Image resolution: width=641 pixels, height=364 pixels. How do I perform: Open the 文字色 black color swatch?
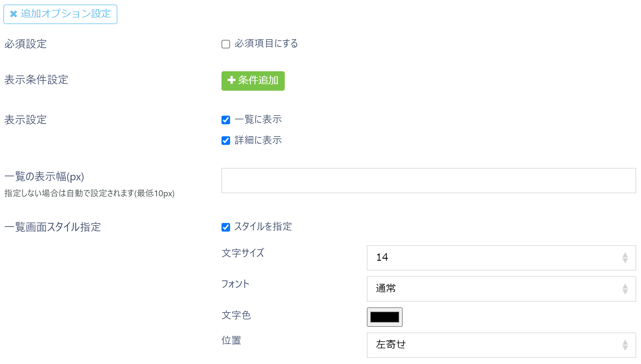click(x=384, y=317)
